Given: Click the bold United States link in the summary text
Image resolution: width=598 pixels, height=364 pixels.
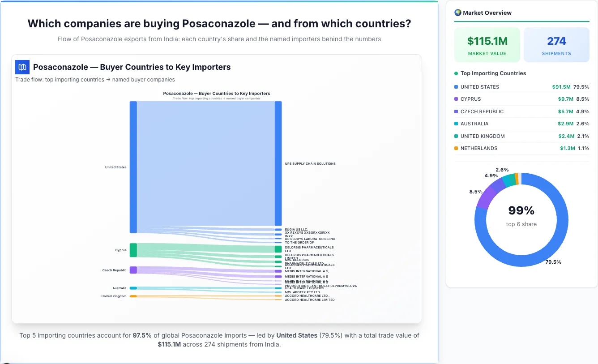Looking at the screenshot, I should [x=296, y=335].
